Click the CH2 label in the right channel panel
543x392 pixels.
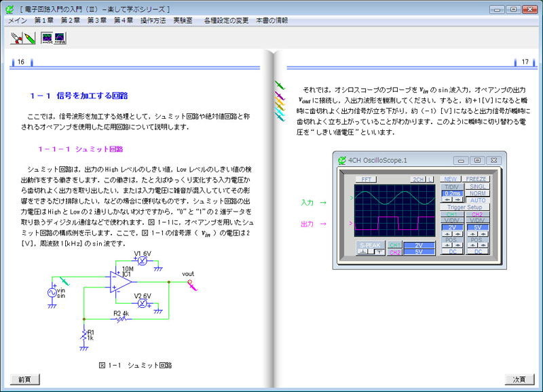point(478,214)
